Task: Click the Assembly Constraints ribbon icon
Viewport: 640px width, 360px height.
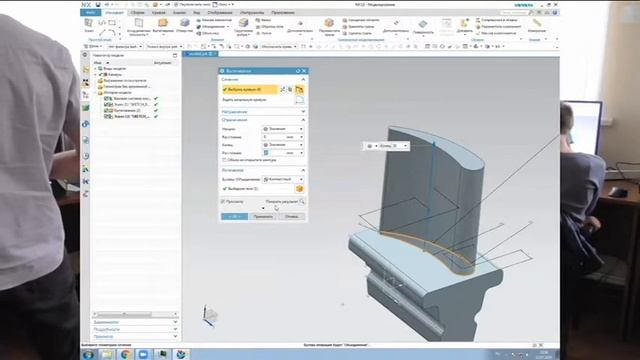Action: (478, 20)
